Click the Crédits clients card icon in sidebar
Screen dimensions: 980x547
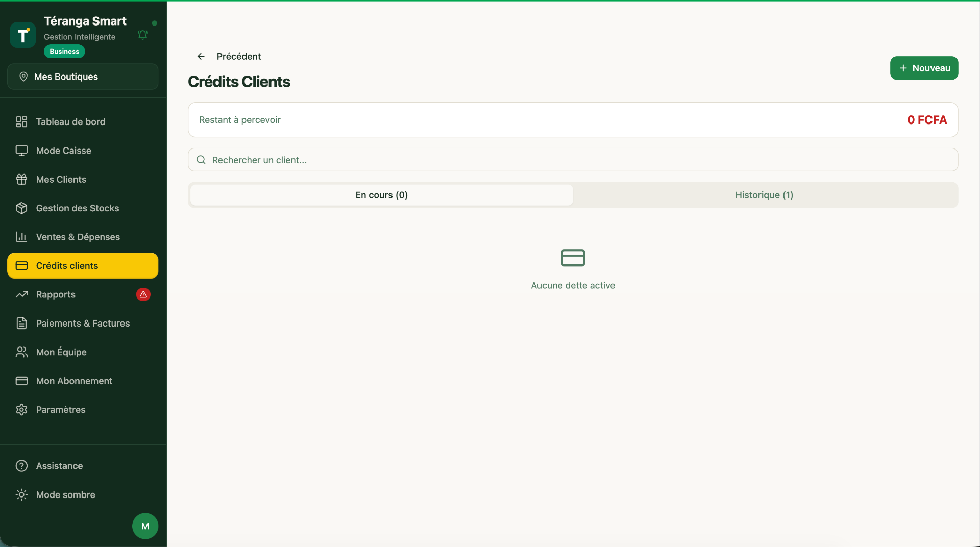21,266
